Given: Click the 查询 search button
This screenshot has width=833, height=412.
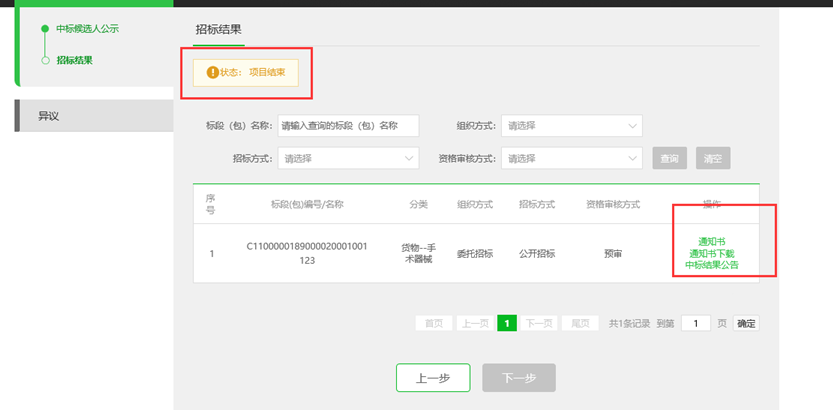Looking at the screenshot, I should [669, 159].
